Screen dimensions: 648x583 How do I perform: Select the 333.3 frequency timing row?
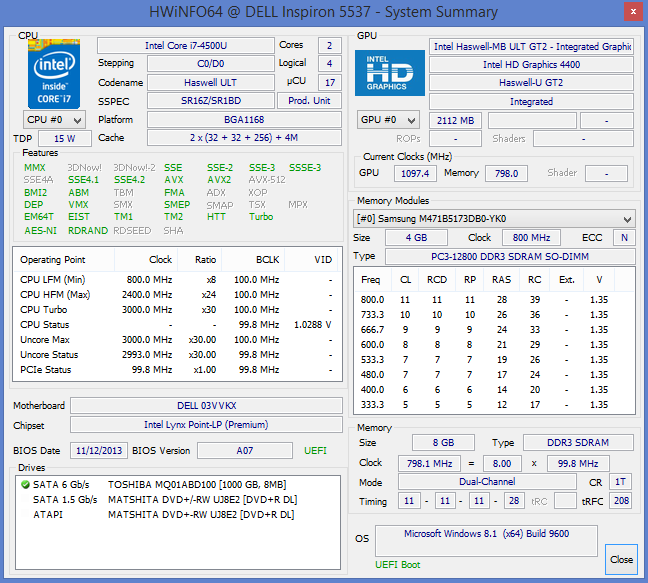point(494,405)
